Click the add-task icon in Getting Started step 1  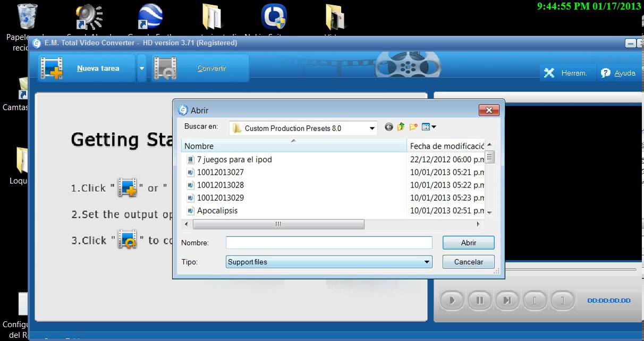pyautogui.click(x=128, y=187)
